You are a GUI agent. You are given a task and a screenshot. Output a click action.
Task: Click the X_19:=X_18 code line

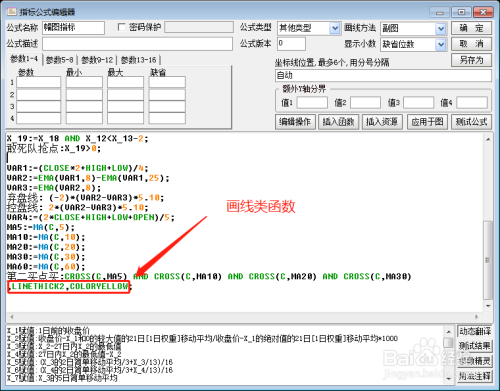coord(77,138)
